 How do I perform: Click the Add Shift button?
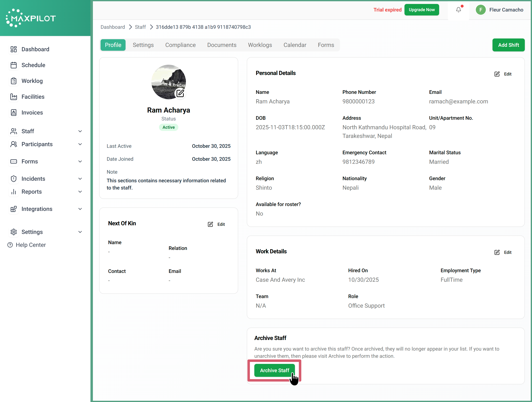(x=508, y=45)
